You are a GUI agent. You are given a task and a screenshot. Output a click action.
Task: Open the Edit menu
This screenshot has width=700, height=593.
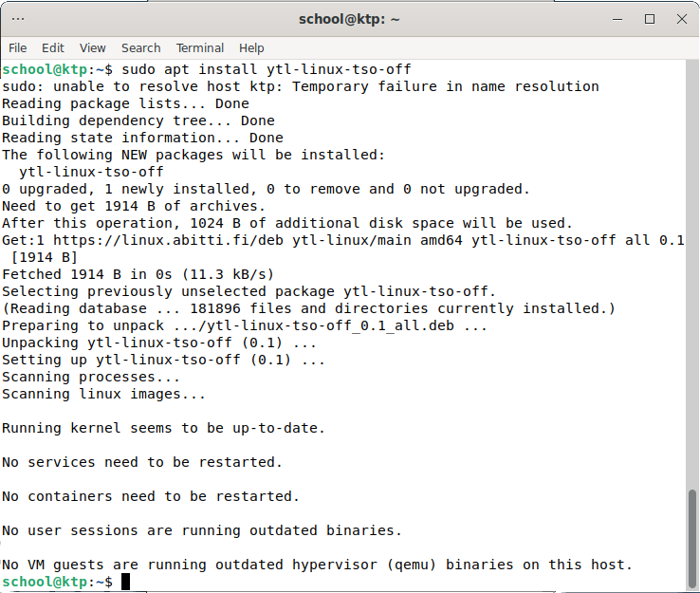(53, 47)
